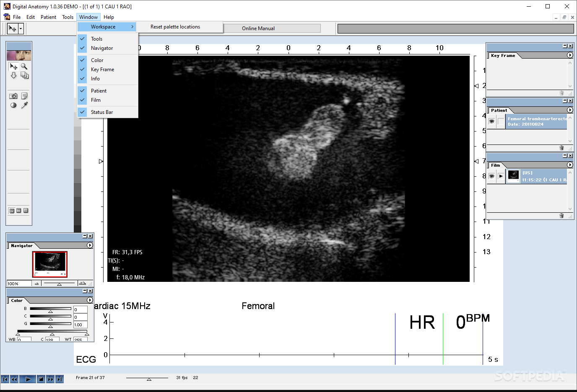Click the face image at top of tool palette

(x=19, y=55)
